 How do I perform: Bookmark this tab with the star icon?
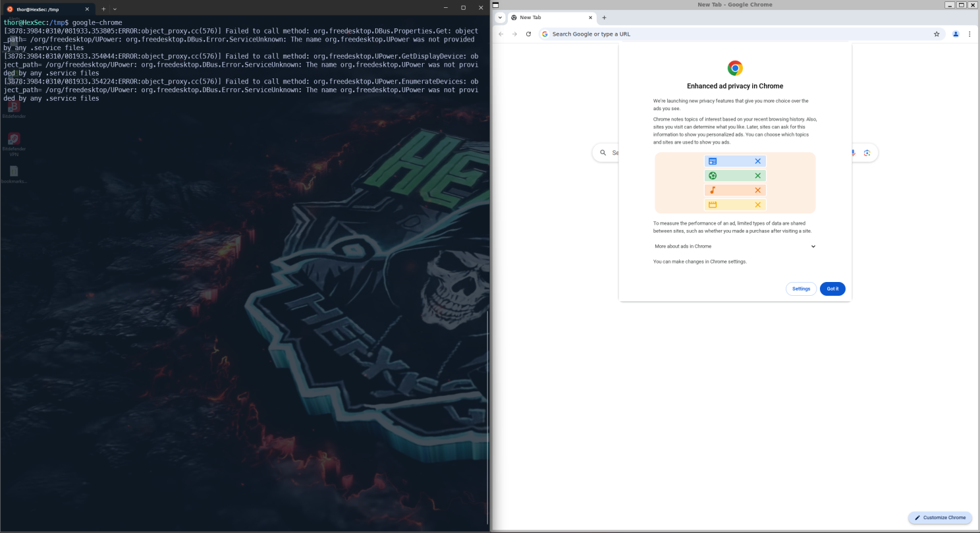click(x=937, y=34)
